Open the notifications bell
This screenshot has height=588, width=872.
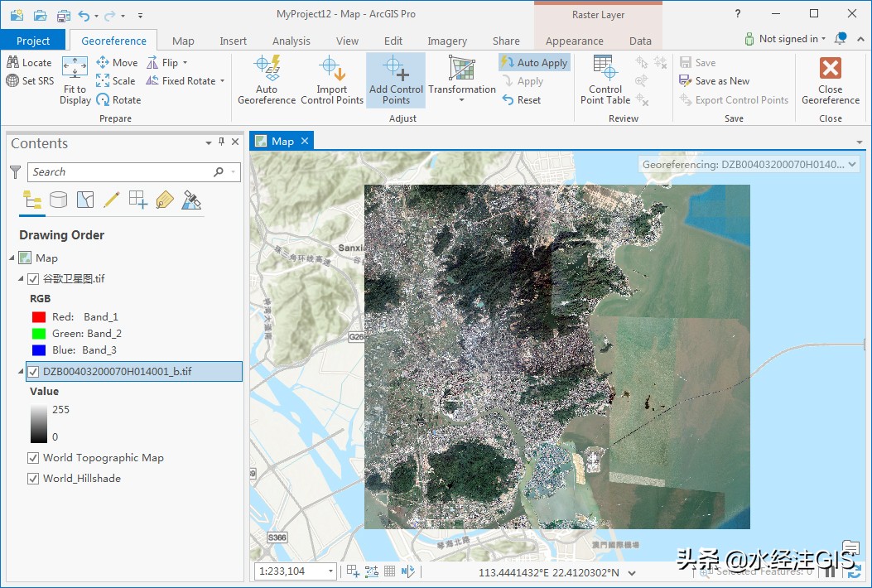pos(841,38)
